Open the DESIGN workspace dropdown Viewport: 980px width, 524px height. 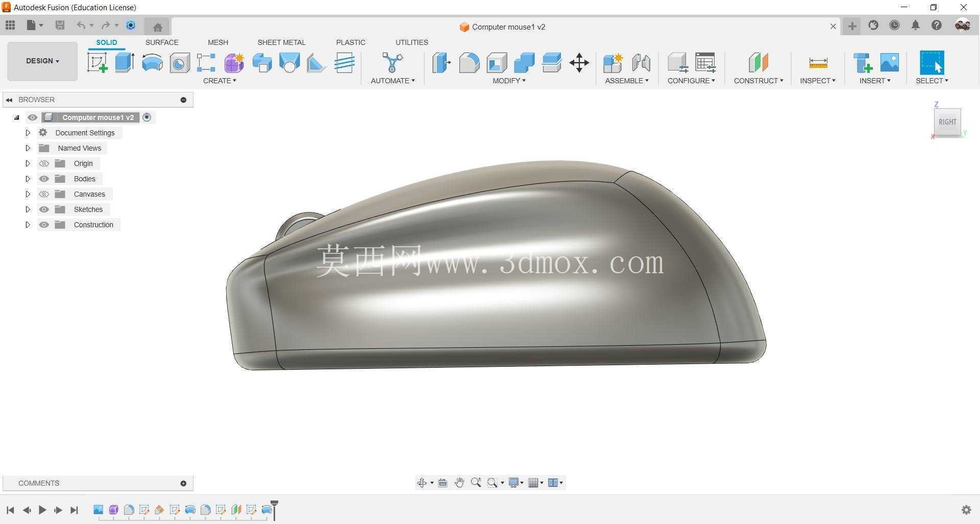click(x=42, y=61)
